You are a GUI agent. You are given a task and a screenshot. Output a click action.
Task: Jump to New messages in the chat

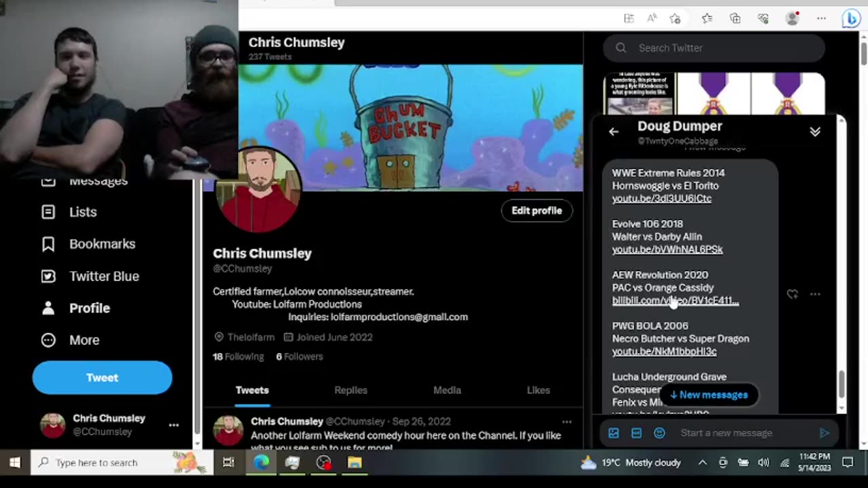[709, 395]
